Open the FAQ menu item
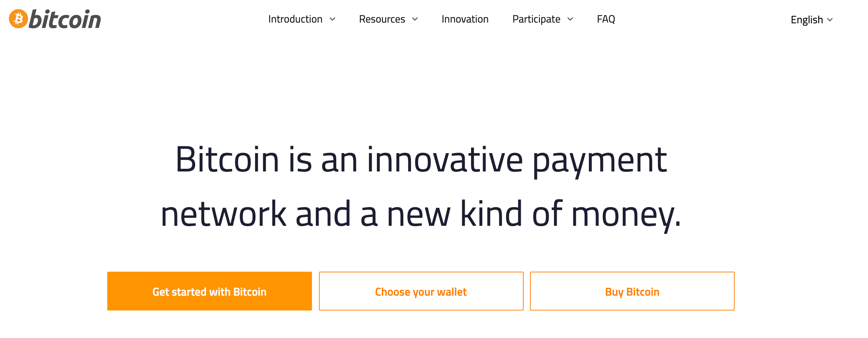Image resolution: width=868 pixels, height=338 pixels. coord(606,19)
